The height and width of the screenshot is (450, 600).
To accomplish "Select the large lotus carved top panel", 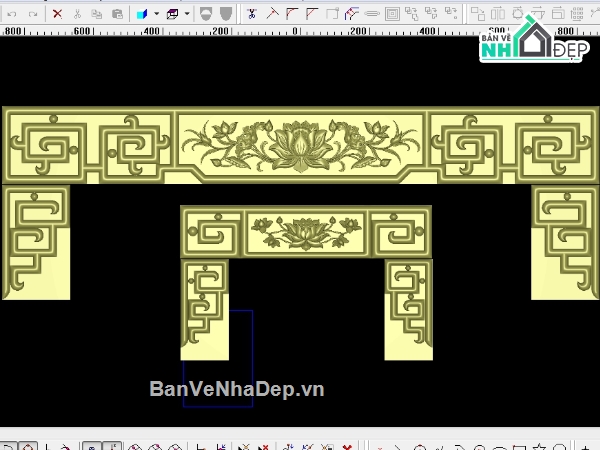I will tap(300, 145).
